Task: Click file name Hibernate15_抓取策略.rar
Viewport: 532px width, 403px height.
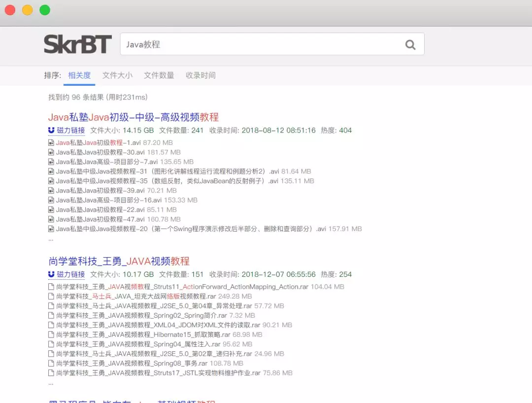Action: (143, 335)
